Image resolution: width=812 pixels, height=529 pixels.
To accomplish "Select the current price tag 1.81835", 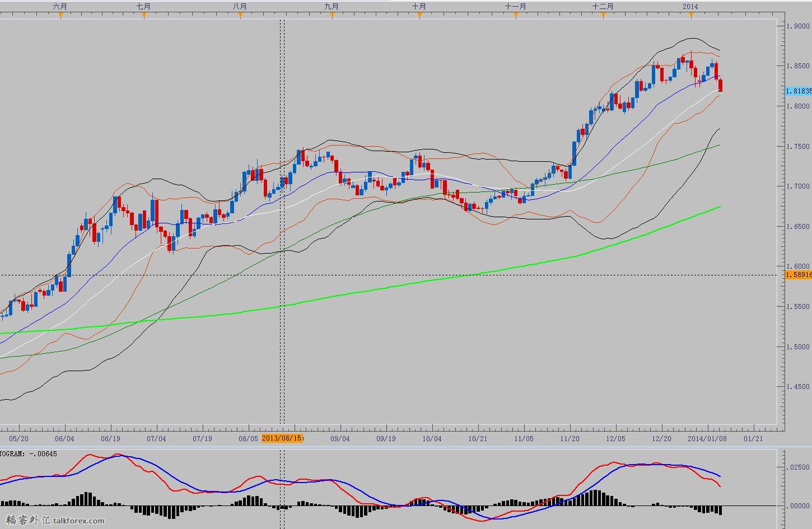I will [x=799, y=91].
